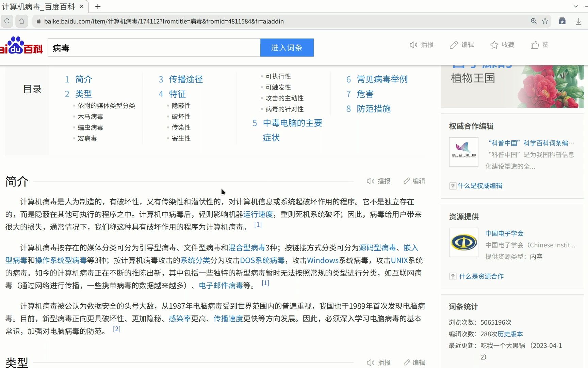Open subsection 攻击的主动性

pos(284,98)
